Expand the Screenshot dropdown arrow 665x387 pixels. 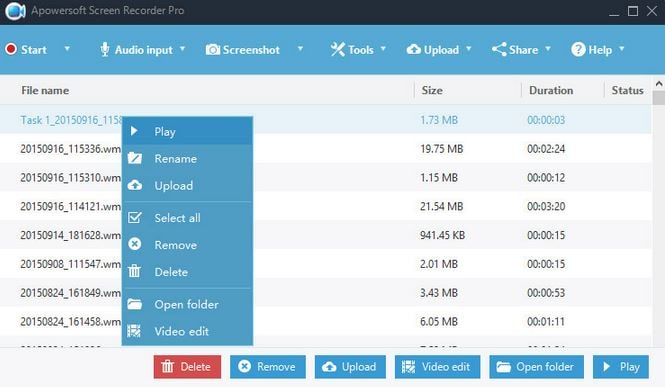tap(300, 49)
